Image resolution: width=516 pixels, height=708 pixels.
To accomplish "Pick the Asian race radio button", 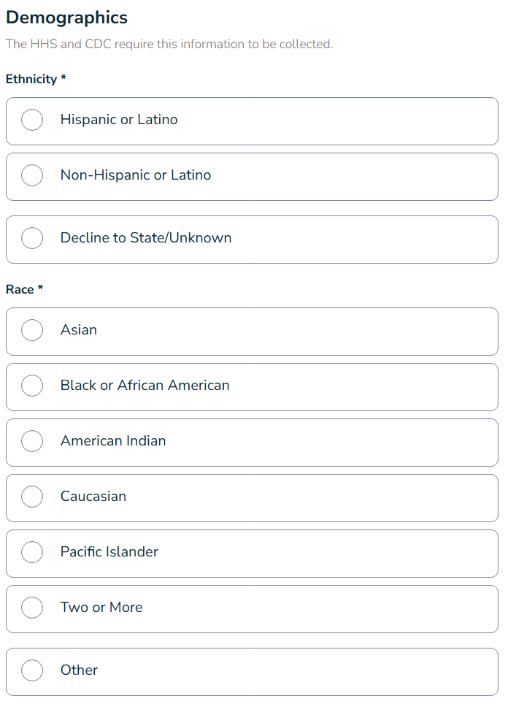I will [x=32, y=330].
